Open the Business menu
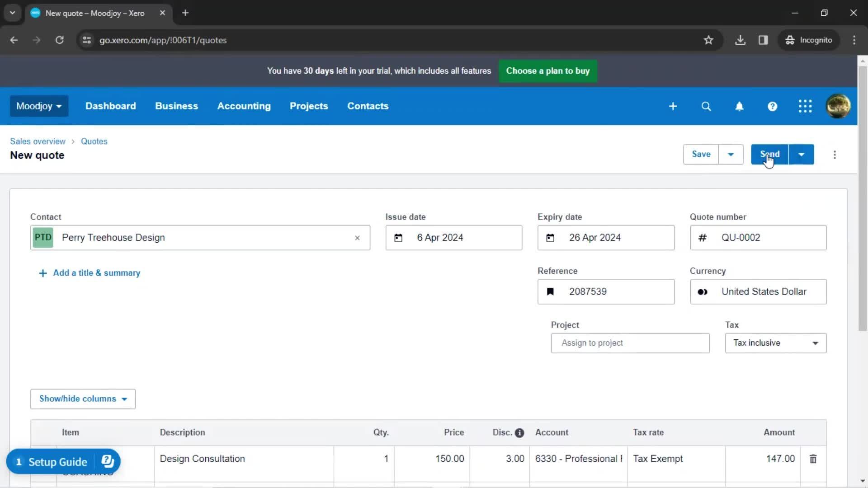 pyautogui.click(x=176, y=106)
